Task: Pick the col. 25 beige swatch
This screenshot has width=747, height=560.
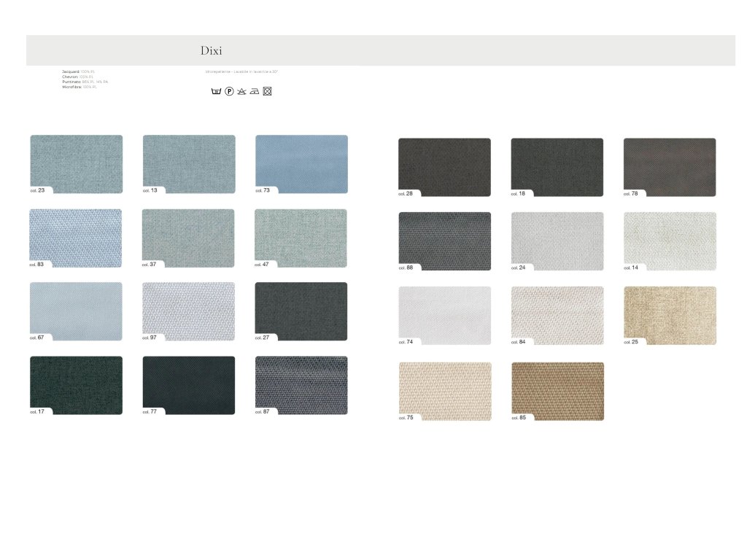Action: [670, 315]
